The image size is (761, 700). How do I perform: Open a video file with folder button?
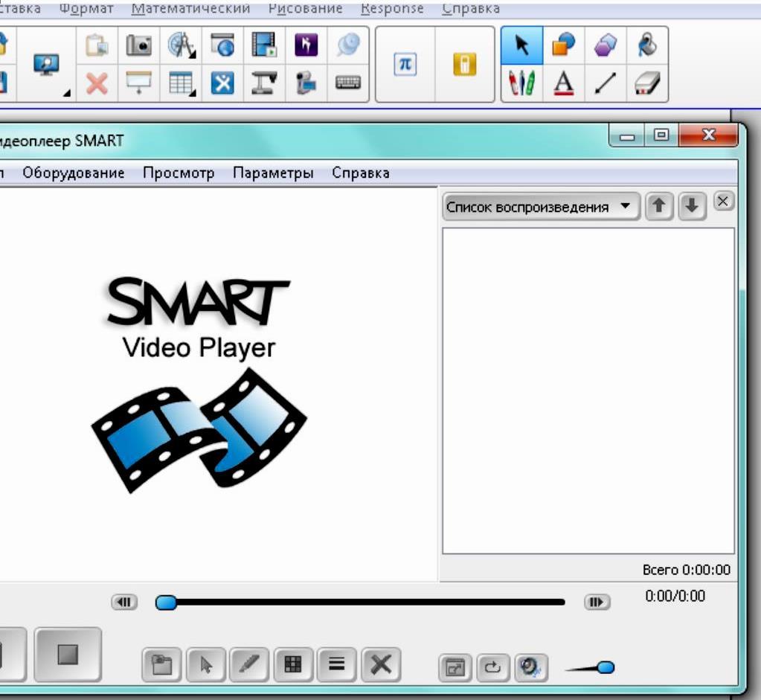tap(161, 664)
